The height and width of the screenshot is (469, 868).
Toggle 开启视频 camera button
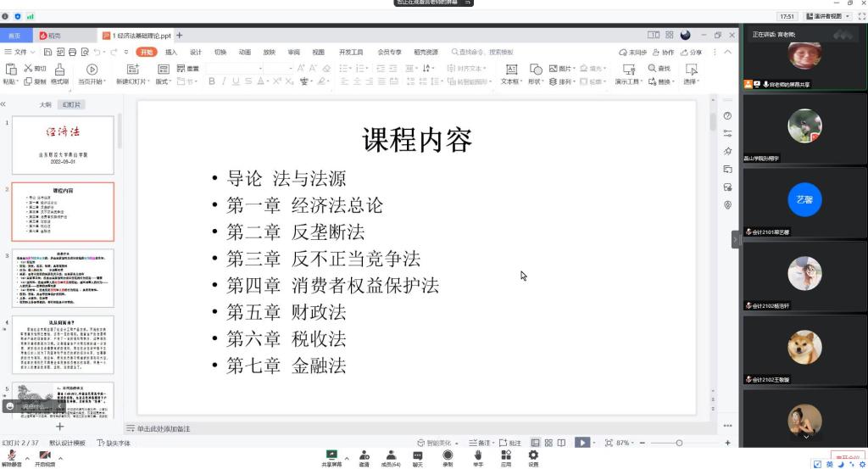click(x=44, y=455)
